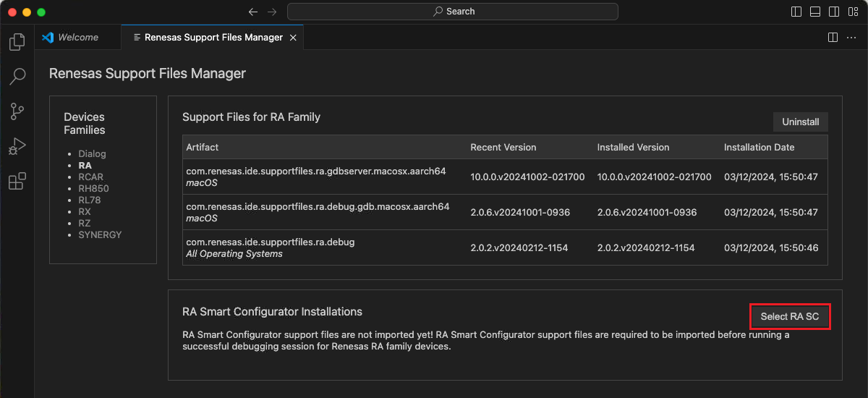Image resolution: width=868 pixels, height=398 pixels.
Task: Select the RX device family
Action: click(85, 211)
